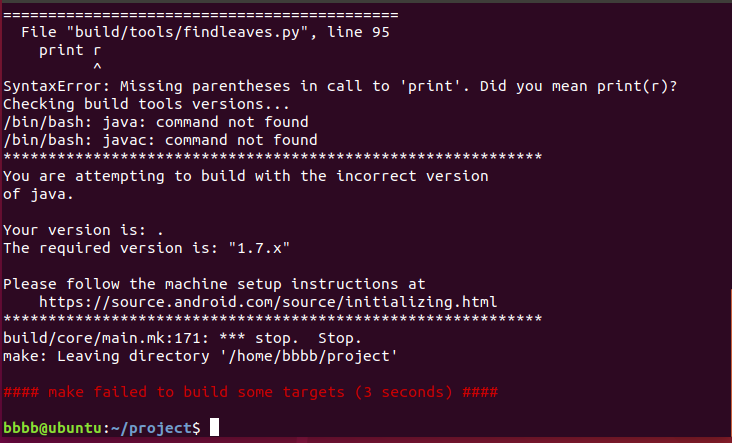Click the bbbb@ubuntu prompt text

pos(52,428)
